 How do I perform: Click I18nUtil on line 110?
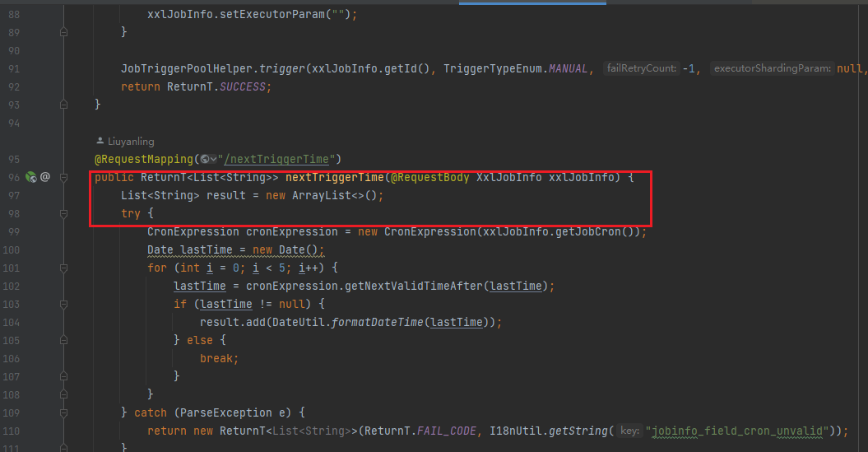point(515,431)
